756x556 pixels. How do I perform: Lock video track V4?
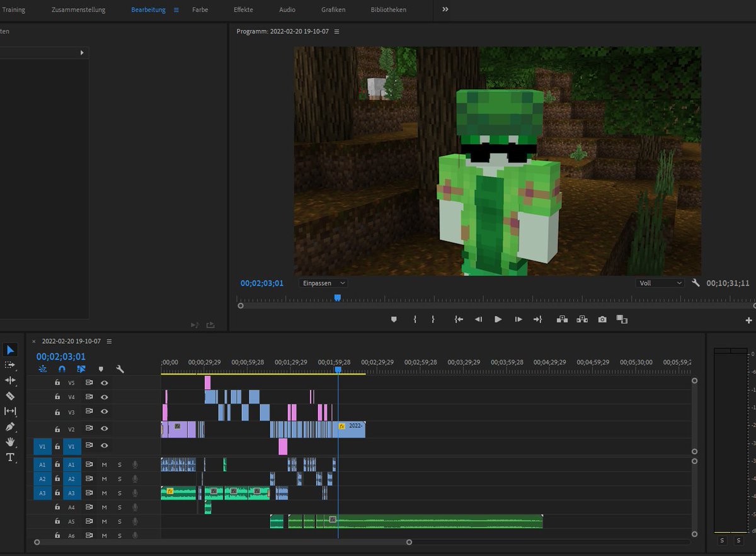pyautogui.click(x=57, y=397)
